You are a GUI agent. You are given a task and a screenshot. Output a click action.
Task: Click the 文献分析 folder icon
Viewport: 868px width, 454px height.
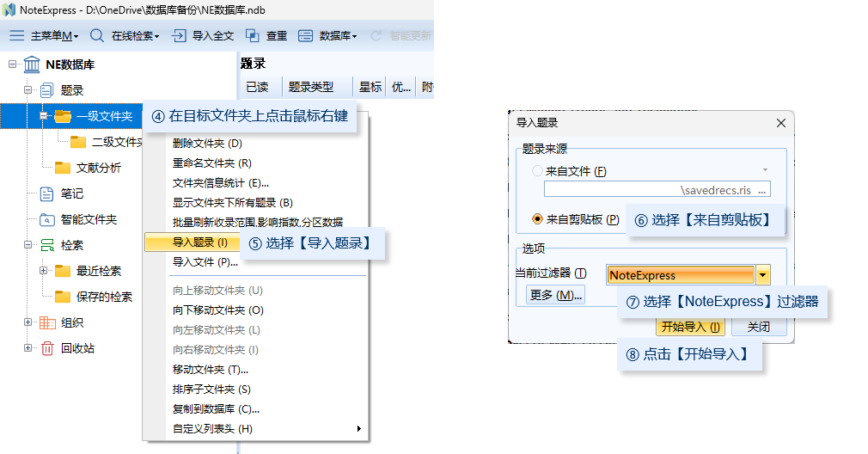(63, 167)
